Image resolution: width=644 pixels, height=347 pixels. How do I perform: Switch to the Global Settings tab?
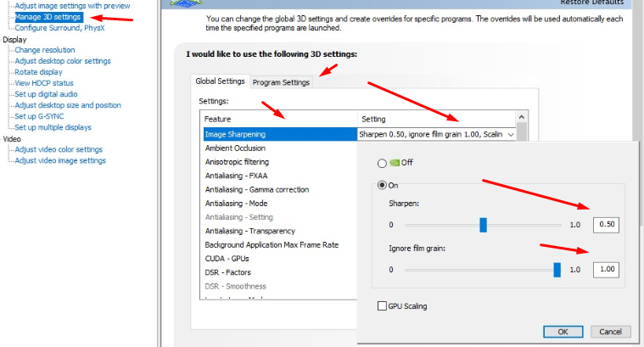pyautogui.click(x=220, y=81)
